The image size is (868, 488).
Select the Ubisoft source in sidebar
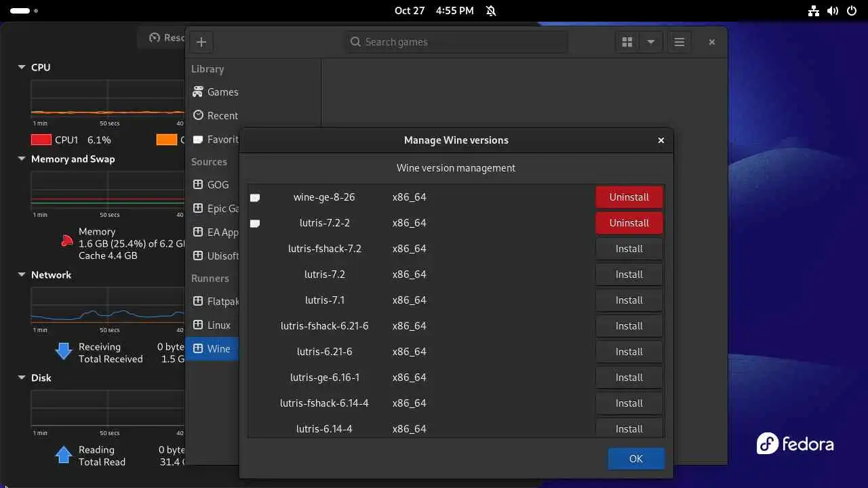coord(213,256)
